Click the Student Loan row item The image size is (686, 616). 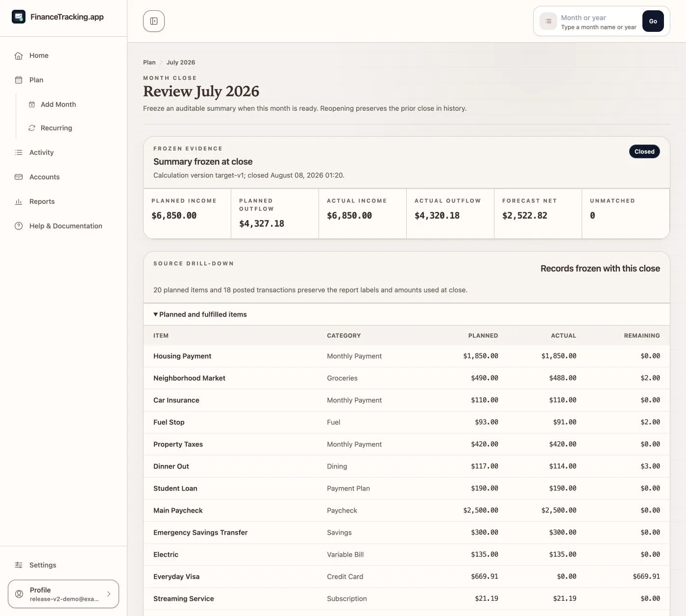tap(175, 489)
